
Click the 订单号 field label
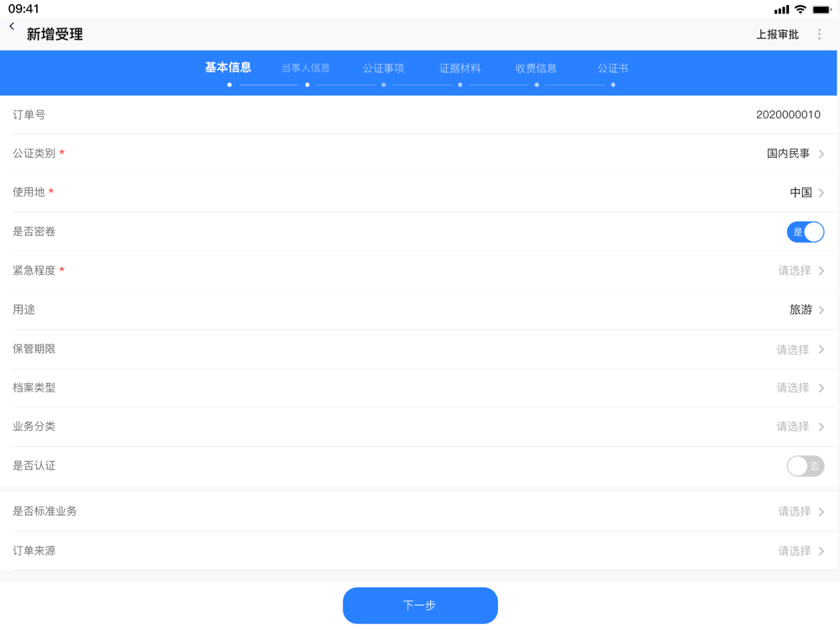(x=29, y=114)
